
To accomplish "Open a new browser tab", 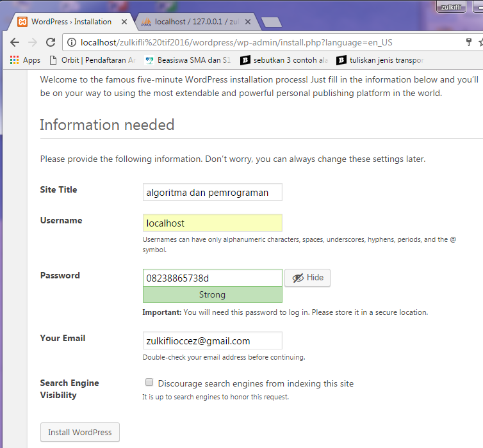I will (x=271, y=22).
